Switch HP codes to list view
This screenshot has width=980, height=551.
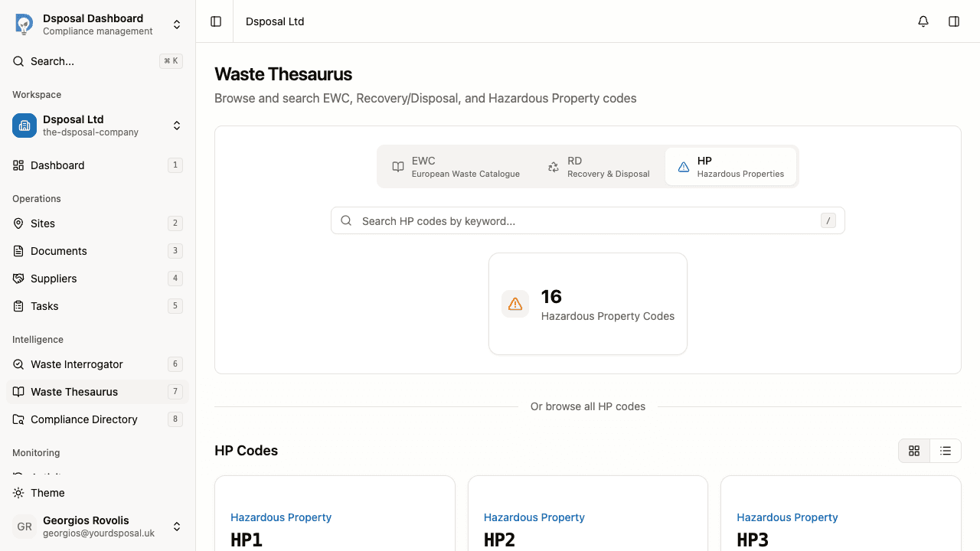coord(946,451)
